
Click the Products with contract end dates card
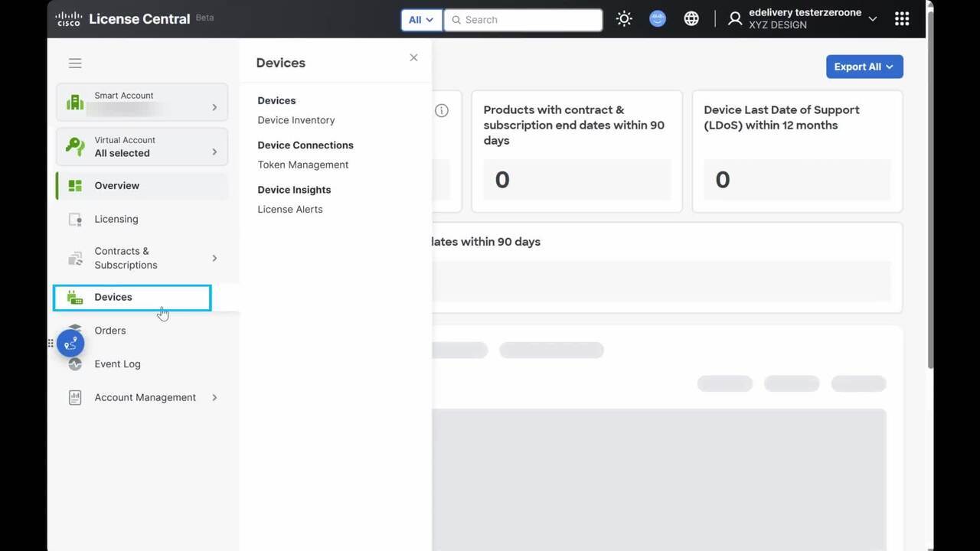click(577, 152)
